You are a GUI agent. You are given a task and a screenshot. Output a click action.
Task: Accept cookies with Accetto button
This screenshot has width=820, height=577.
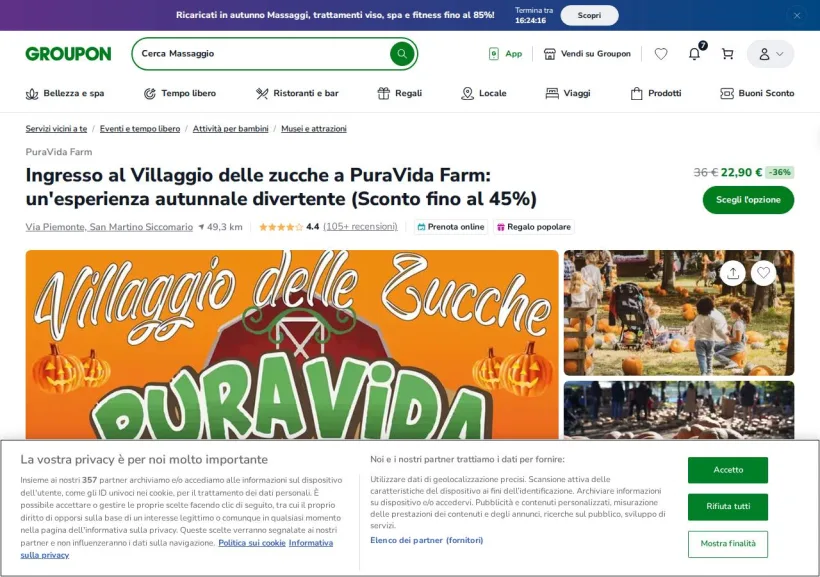727,470
